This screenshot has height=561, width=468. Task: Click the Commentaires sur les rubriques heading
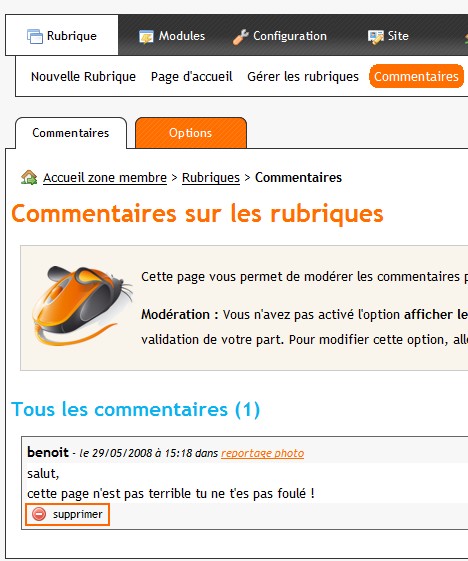[x=197, y=214]
